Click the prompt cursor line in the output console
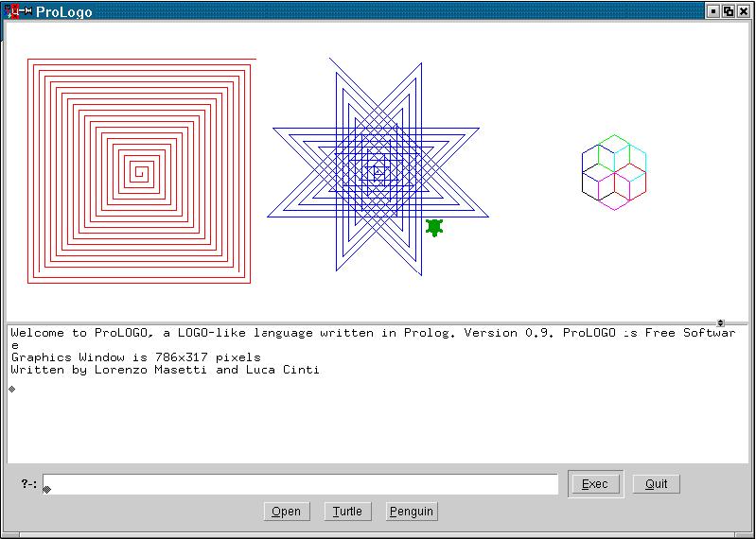 [x=12, y=388]
